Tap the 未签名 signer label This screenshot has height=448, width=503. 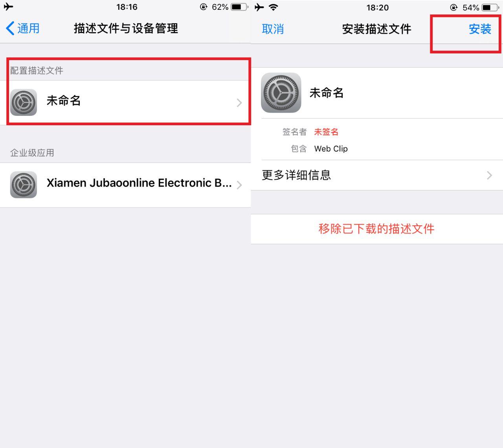point(326,132)
